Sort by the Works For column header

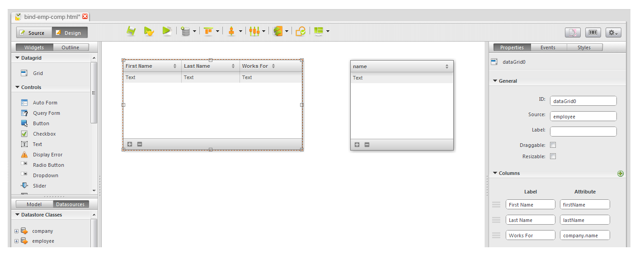pos(271,66)
